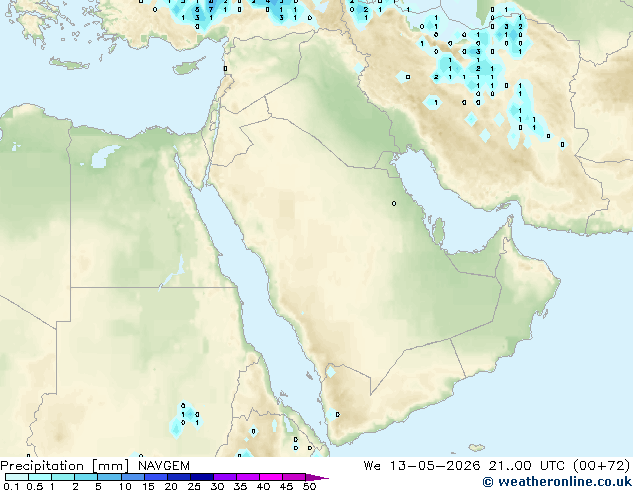Click the '25' legend scale label
The width and height of the screenshot is (634, 490).
[x=194, y=486]
